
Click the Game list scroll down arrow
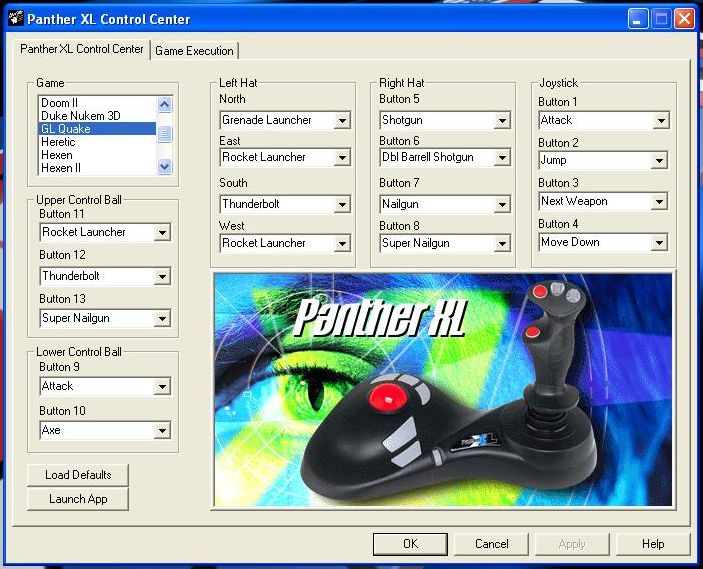coord(165,167)
